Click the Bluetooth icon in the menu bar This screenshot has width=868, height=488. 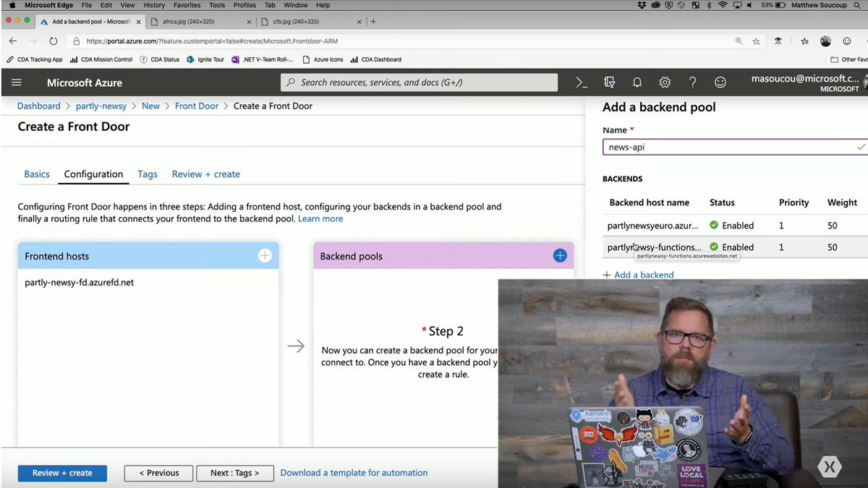(x=708, y=5)
